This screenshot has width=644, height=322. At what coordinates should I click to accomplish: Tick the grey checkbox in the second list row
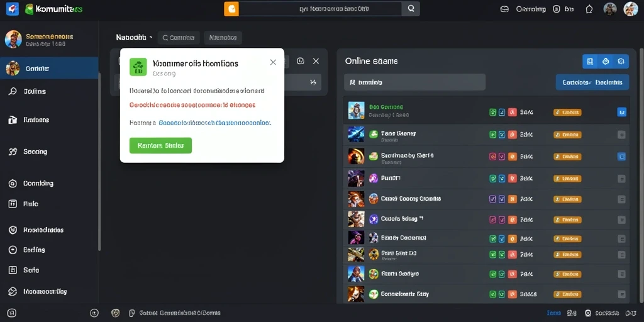[621, 135]
